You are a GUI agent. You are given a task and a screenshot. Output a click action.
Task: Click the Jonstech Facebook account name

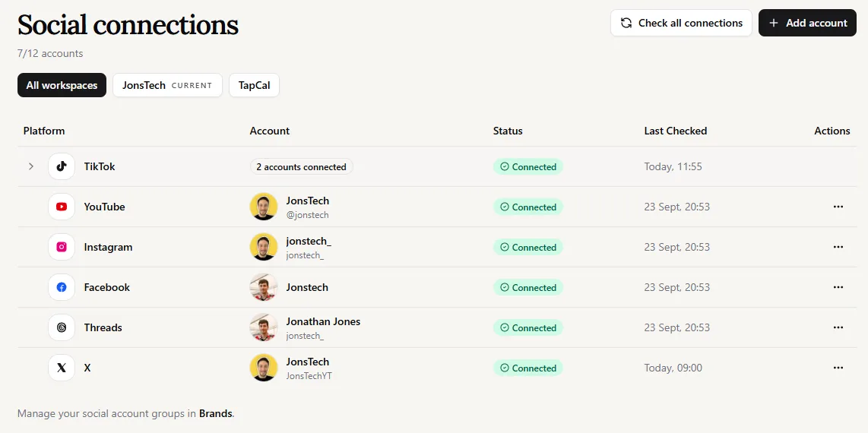coord(307,288)
